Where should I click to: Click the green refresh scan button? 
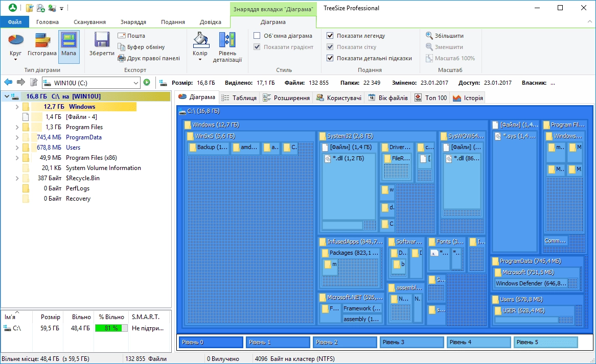click(x=147, y=82)
